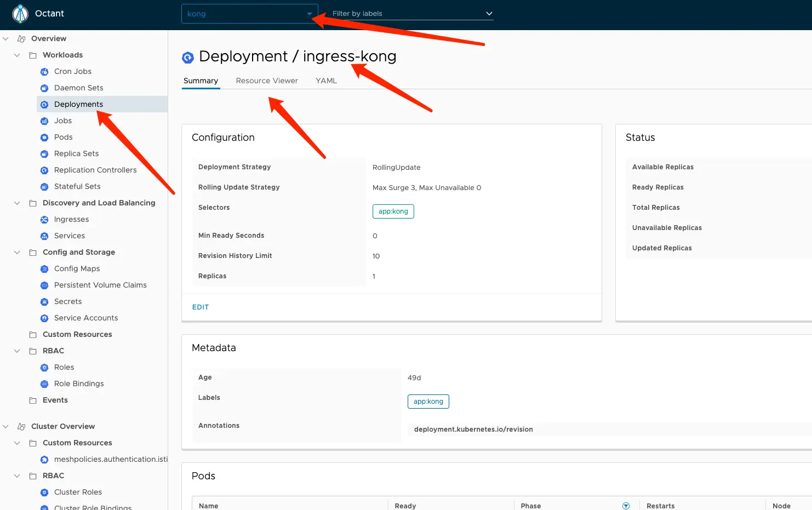Select the Config Maps icon
812x510 pixels.
44,269
